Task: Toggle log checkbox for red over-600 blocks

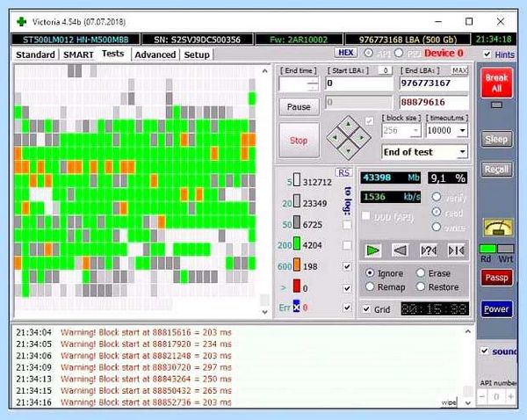Action: (x=347, y=288)
